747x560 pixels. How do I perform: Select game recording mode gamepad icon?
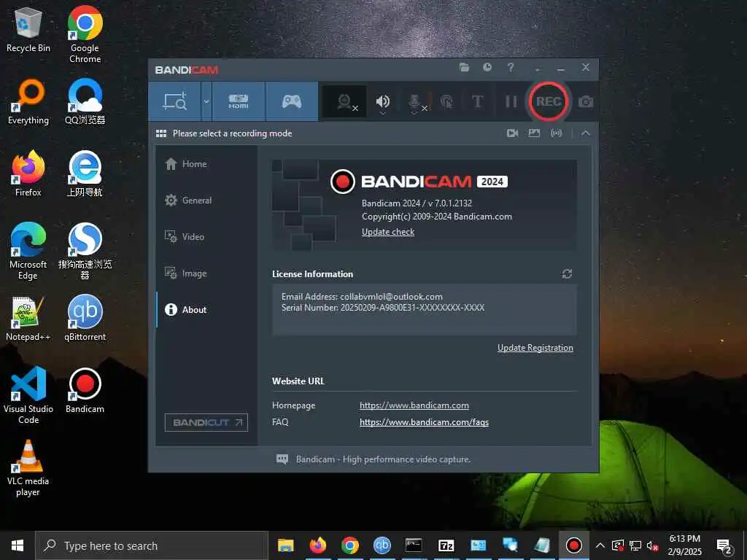[292, 101]
